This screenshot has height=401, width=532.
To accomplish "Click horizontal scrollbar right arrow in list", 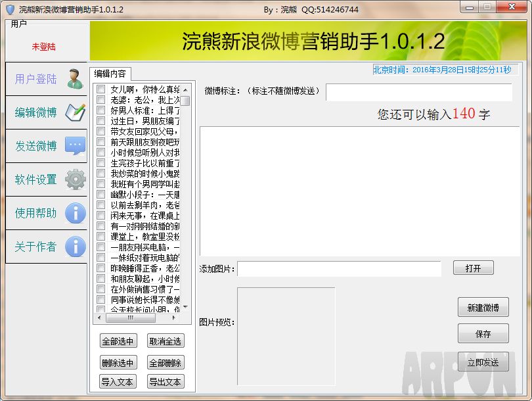I will (x=174, y=318).
